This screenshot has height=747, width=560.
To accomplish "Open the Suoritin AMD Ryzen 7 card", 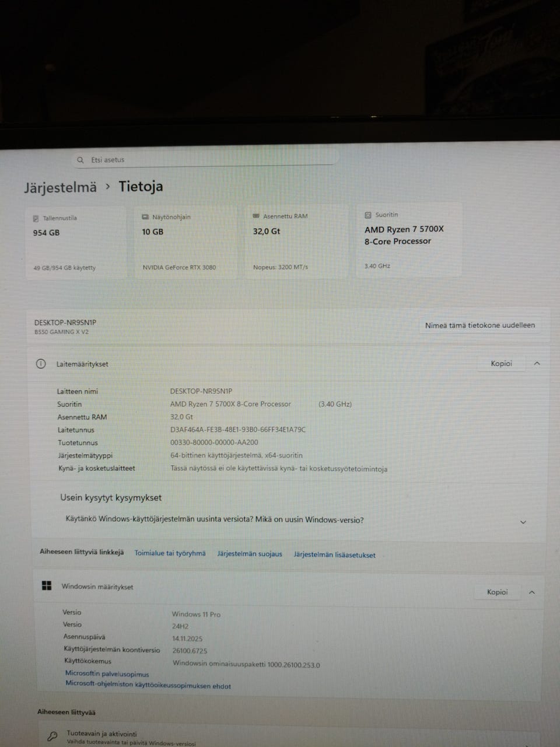I will pyautogui.click(x=409, y=239).
